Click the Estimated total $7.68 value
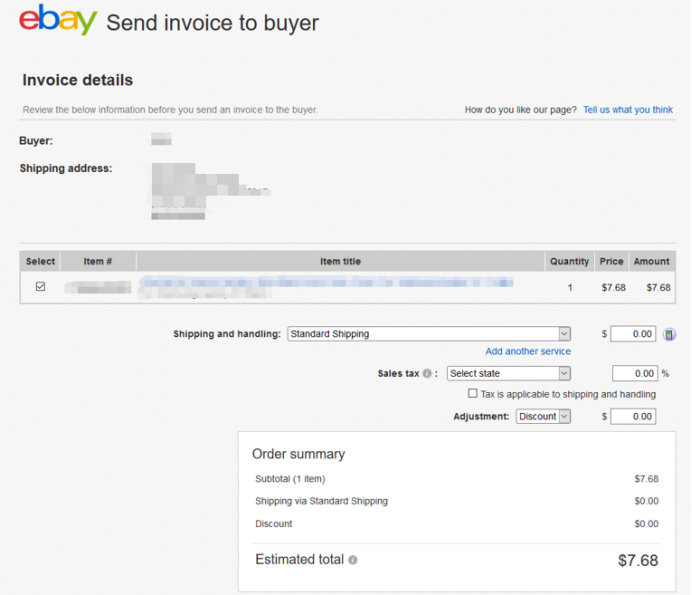This screenshot has height=595, width=692. (x=638, y=560)
